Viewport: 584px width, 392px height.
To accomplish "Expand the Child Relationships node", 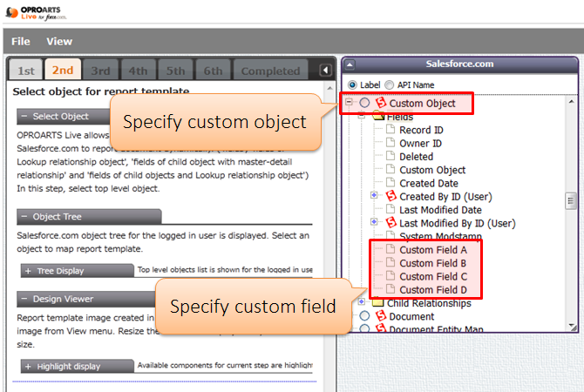I will pos(361,301).
